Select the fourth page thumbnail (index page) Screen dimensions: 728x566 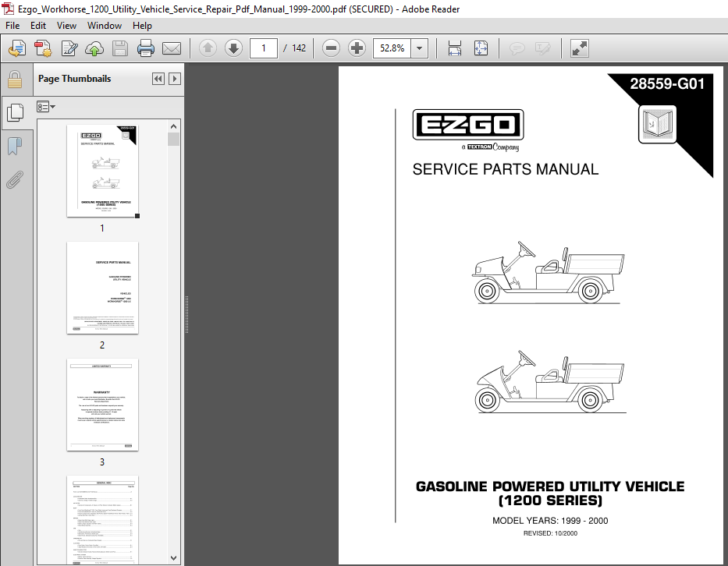[103, 520]
